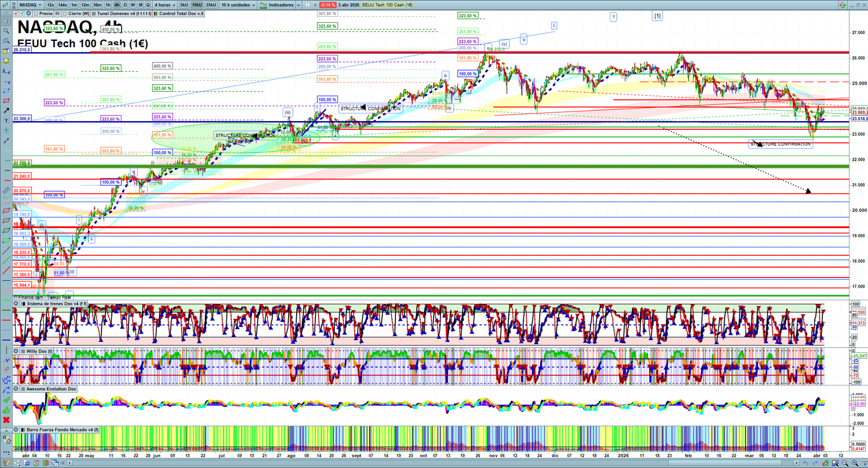The width and height of the screenshot is (868, 468).
Task: Choose the green circled T comment tool
Action: (x=6, y=131)
